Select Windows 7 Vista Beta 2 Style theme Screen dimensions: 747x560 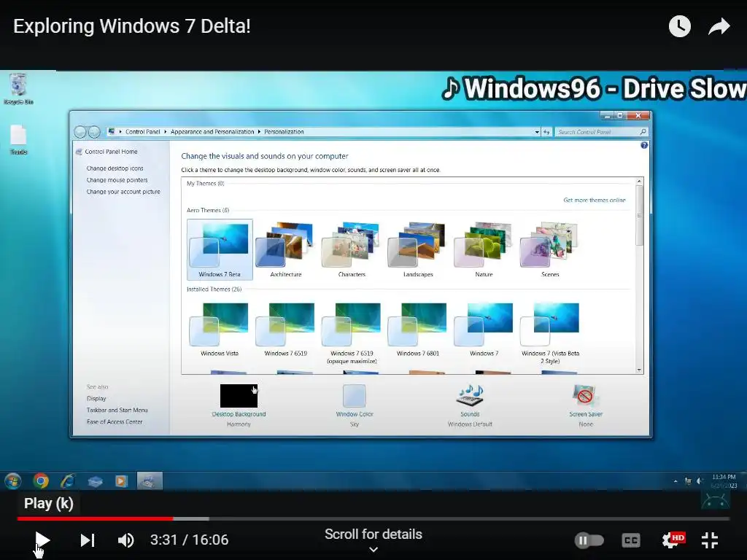[550, 333]
